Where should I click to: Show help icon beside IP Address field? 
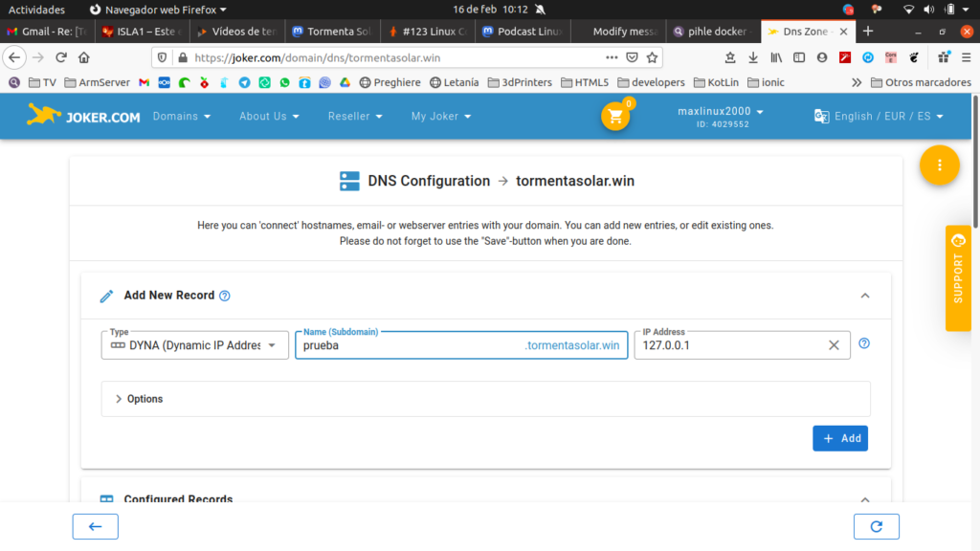pos(864,343)
